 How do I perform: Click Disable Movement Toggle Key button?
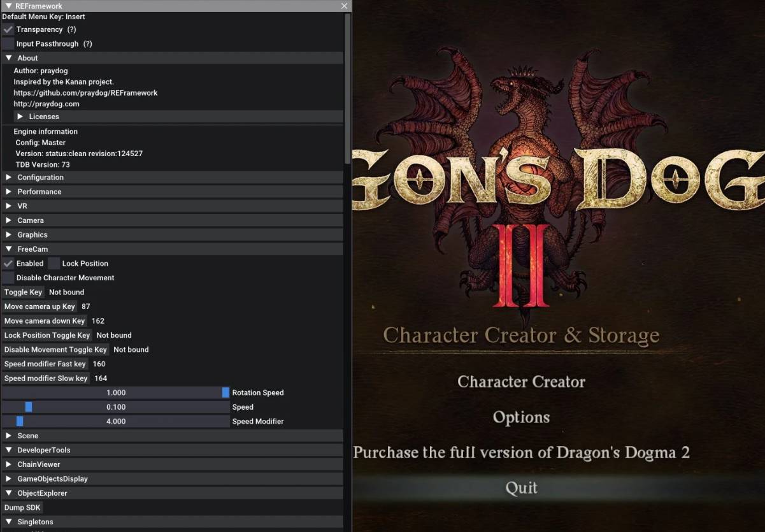(x=55, y=350)
